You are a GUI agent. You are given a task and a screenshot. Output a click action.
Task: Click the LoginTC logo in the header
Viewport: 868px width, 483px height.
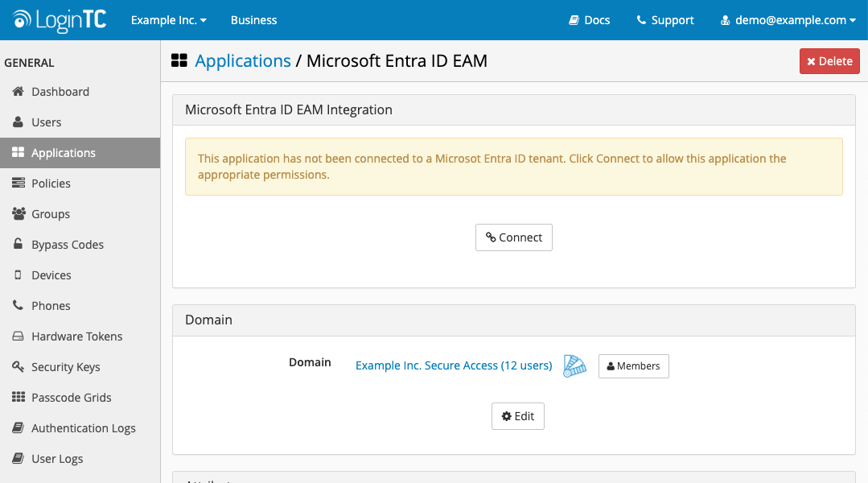(x=58, y=19)
